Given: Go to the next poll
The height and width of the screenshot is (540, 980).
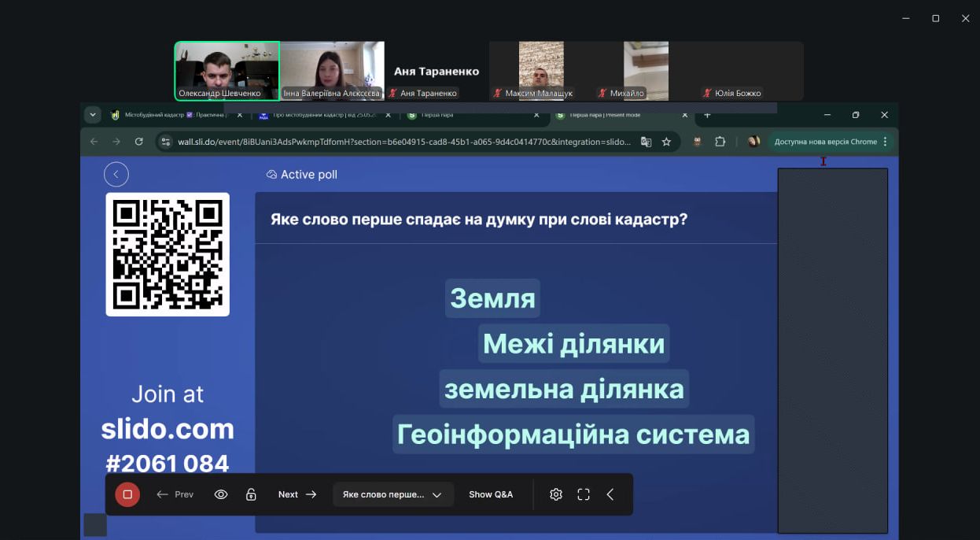Looking at the screenshot, I should [297, 494].
